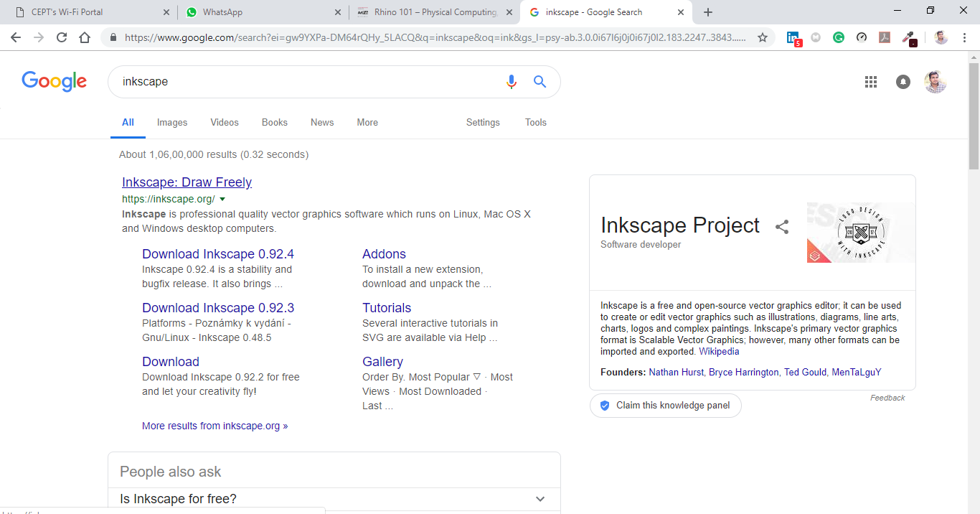Screen dimensions: 980x514
Task: Click the Grammarly extension icon
Action: click(x=839, y=37)
